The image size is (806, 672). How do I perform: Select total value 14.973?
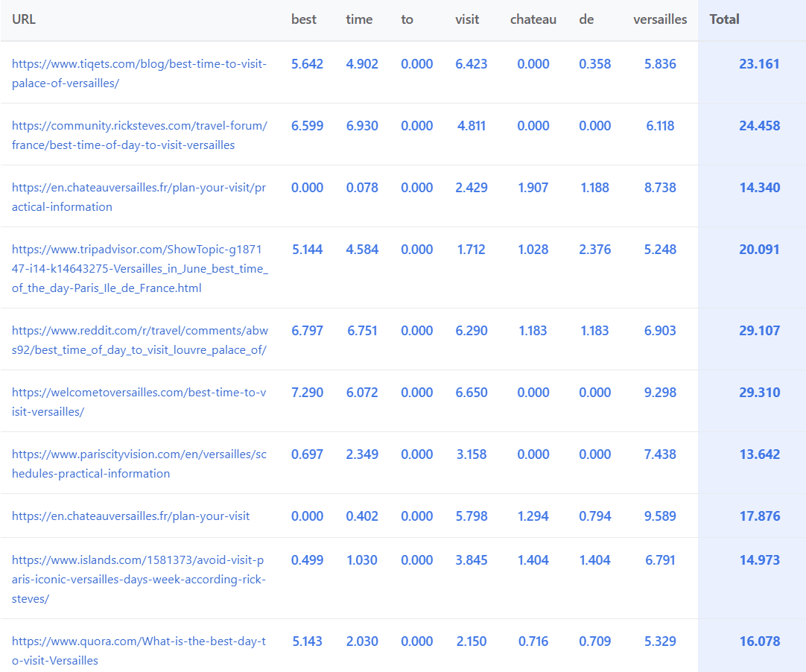(x=760, y=560)
